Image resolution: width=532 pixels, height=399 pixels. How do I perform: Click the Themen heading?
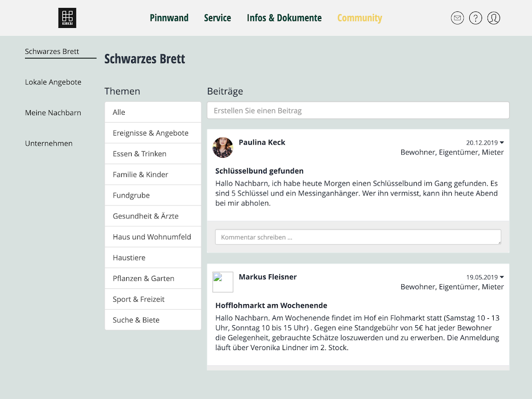122,91
